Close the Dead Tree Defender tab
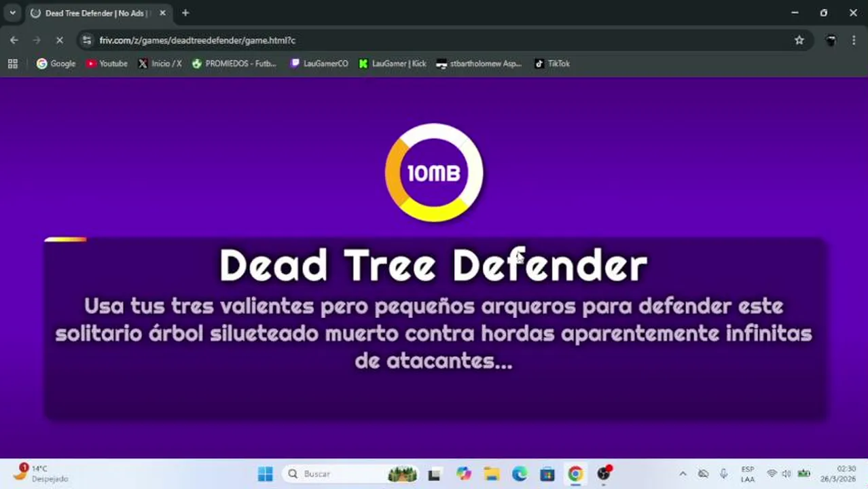868x489 pixels. click(162, 13)
